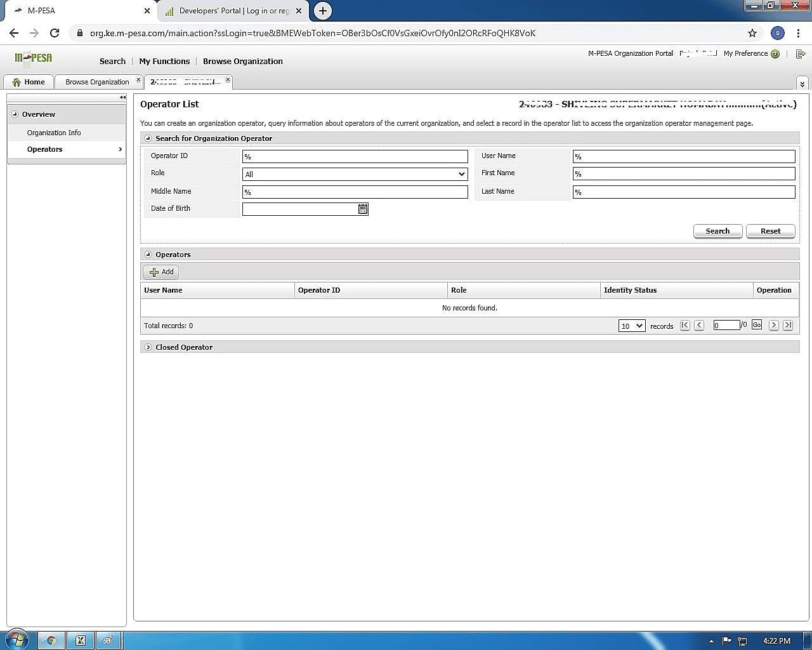Reload the current page
The image size is (812, 650).
point(55,33)
